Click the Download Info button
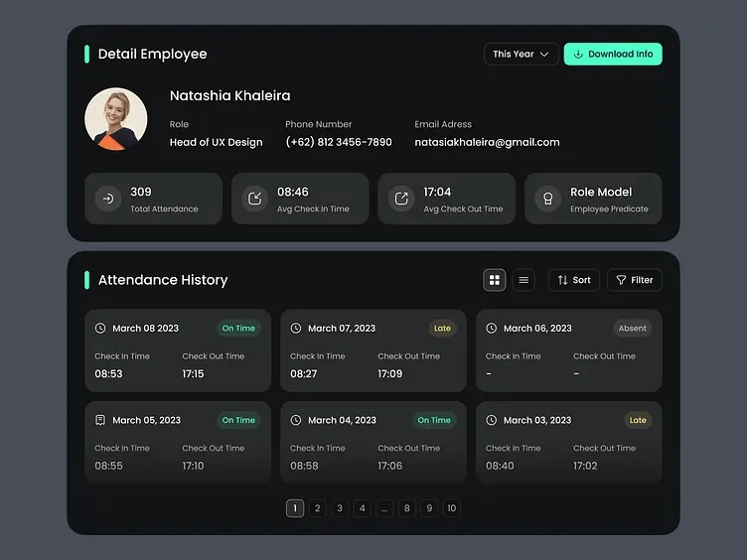747x560 pixels. coord(613,54)
